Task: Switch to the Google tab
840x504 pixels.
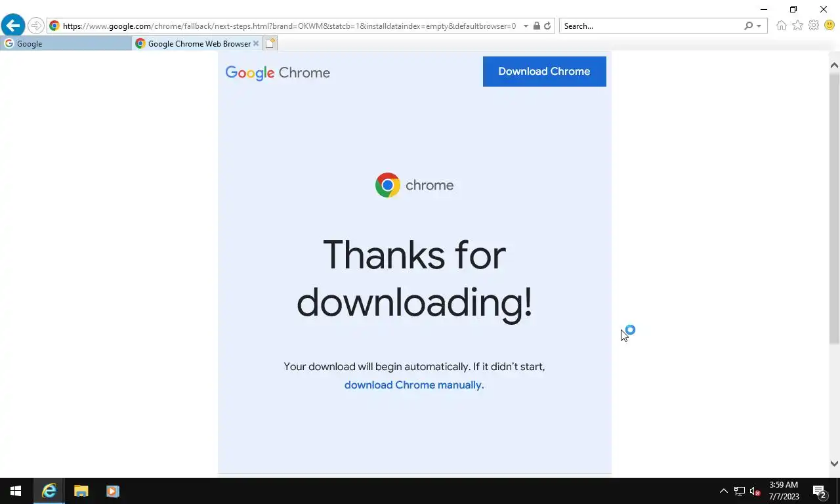Action: pos(66,43)
